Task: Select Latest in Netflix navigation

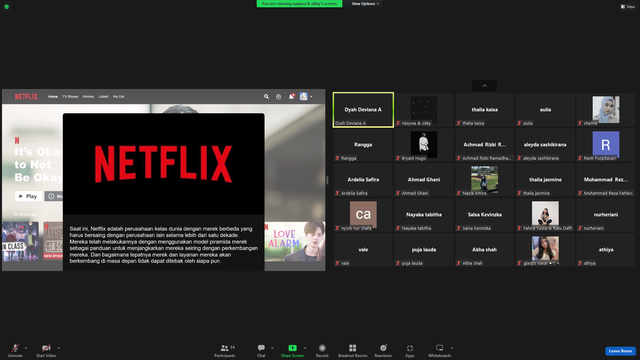Action: [x=103, y=97]
